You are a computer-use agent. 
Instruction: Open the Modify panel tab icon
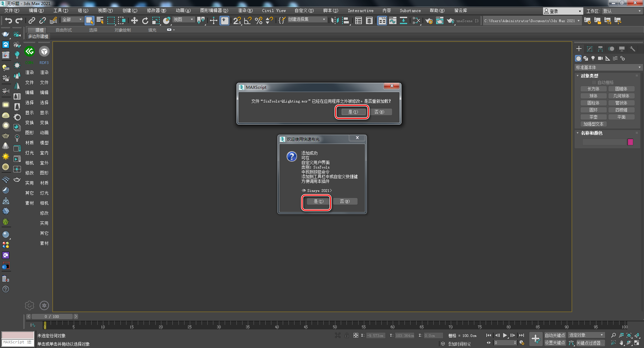pos(589,49)
